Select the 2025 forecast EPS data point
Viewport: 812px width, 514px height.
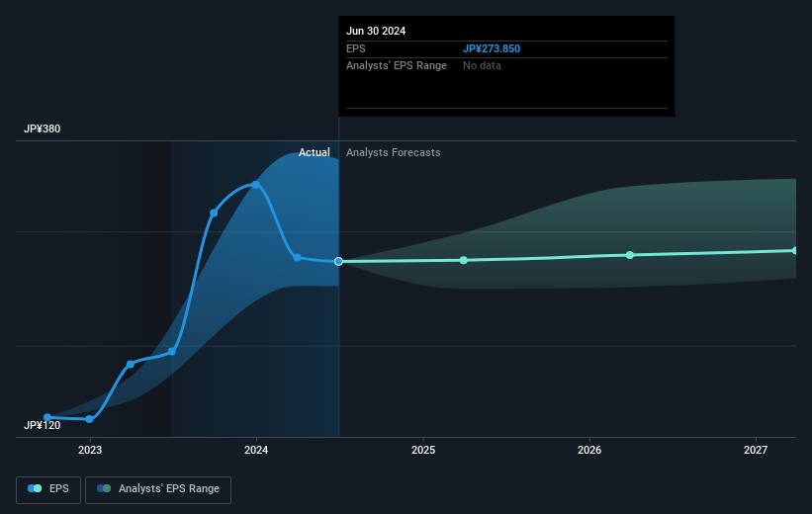pos(464,260)
